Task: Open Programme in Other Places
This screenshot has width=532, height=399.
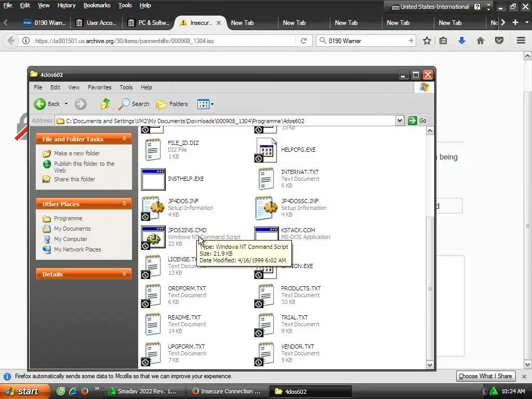Action: click(68, 218)
